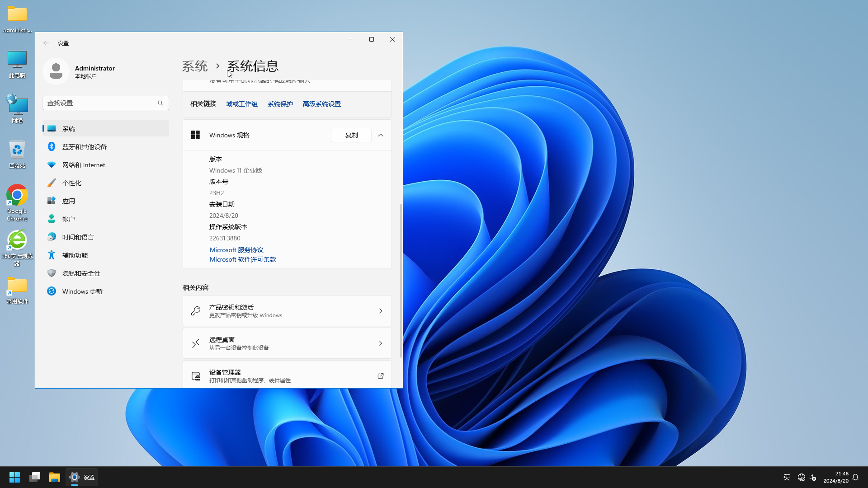Open 时间和语言 settings
The width and height of the screenshot is (868, 488).
pos(106,237)
